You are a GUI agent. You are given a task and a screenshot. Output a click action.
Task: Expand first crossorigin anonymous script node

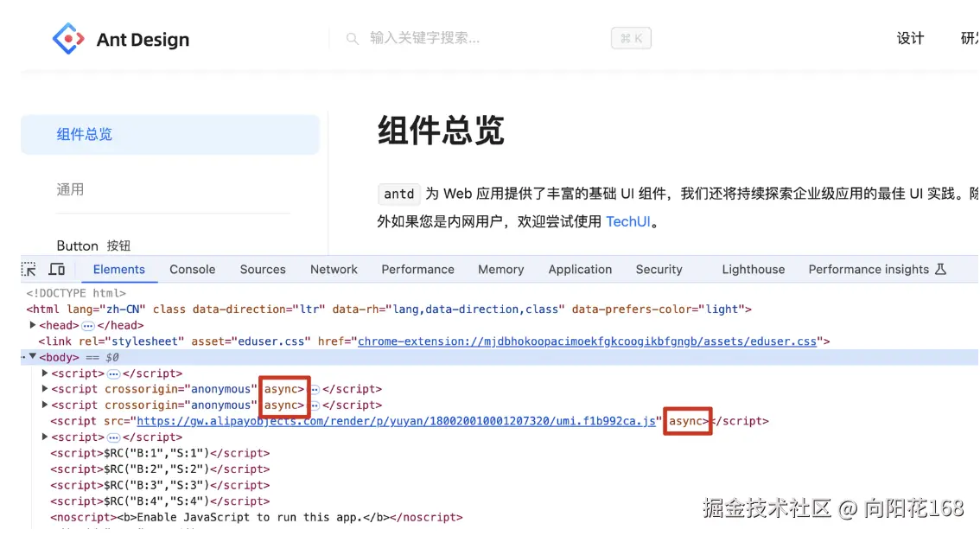point(45,389)
